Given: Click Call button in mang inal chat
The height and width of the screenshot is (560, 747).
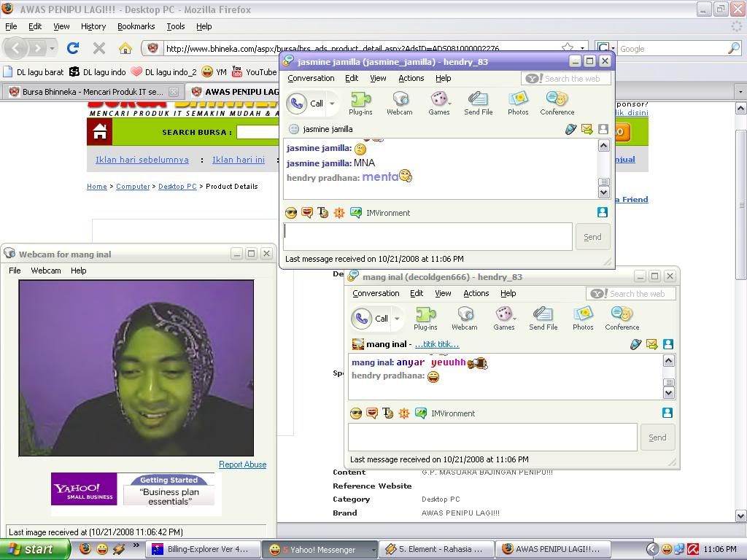Looking at the screenshot, I should (371, 319).
